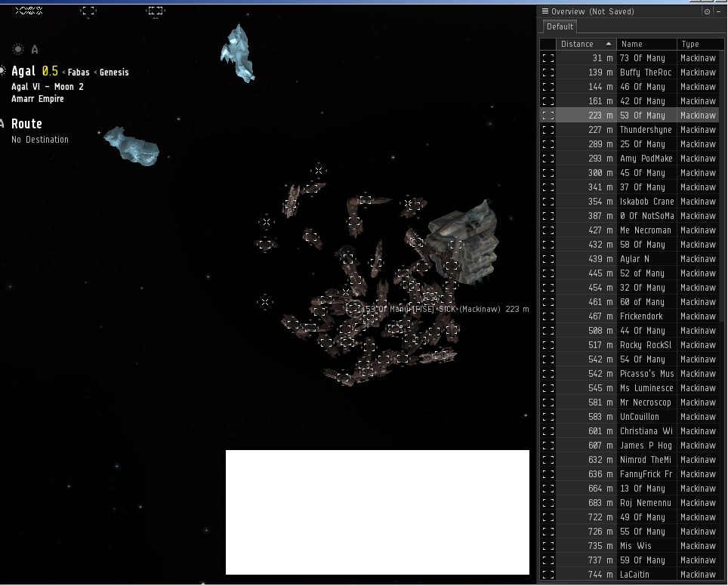
Task: Select Christiana Wi in overview
Action: click(629, 431)
